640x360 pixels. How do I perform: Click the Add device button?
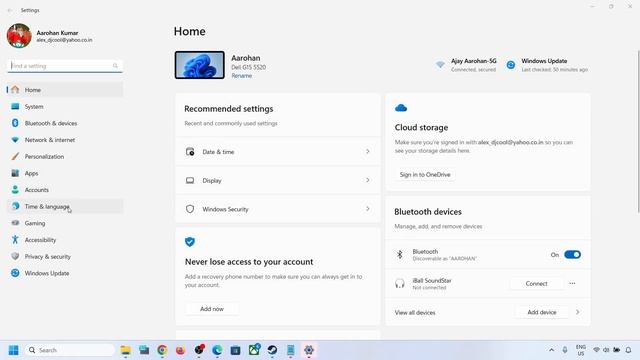tap(542, 312)
